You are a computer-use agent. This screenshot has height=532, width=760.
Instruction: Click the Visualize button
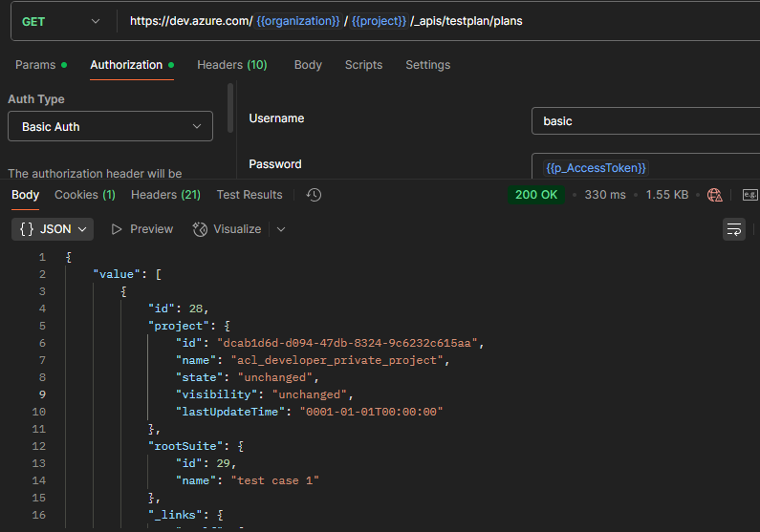click(227, 229)
